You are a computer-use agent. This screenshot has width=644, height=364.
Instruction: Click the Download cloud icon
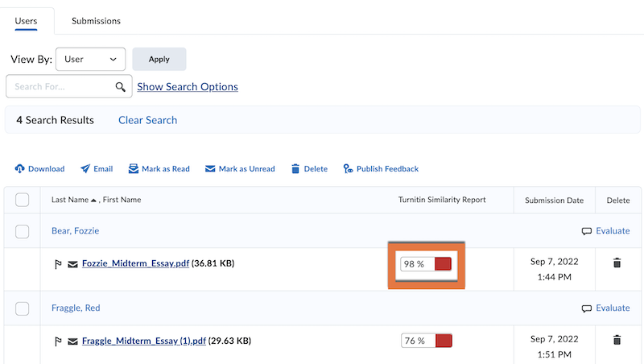(20, 169)
